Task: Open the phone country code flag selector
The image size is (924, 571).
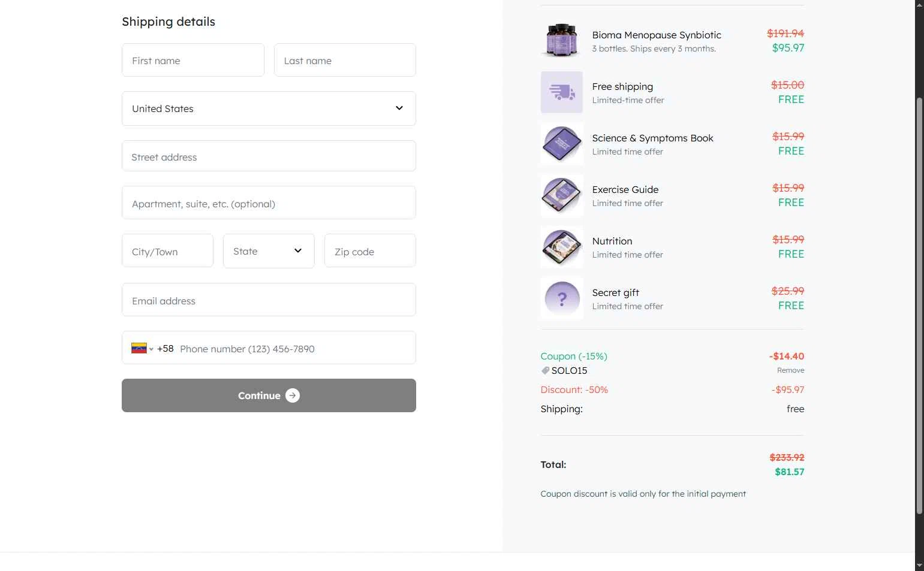Action: pyautogui.click(x=142, y=348)
